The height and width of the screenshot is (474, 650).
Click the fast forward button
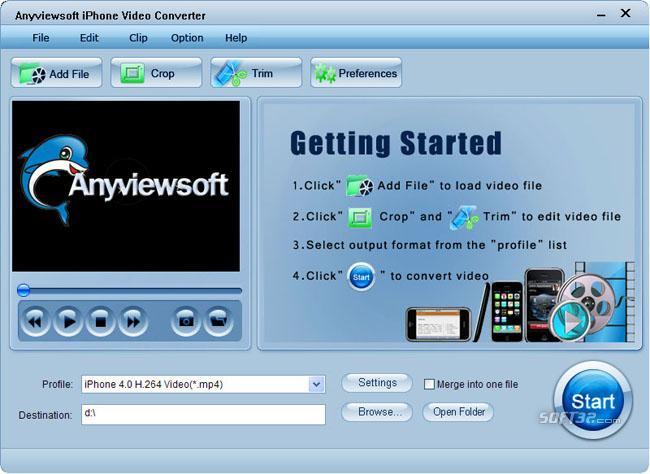[133, 321]
